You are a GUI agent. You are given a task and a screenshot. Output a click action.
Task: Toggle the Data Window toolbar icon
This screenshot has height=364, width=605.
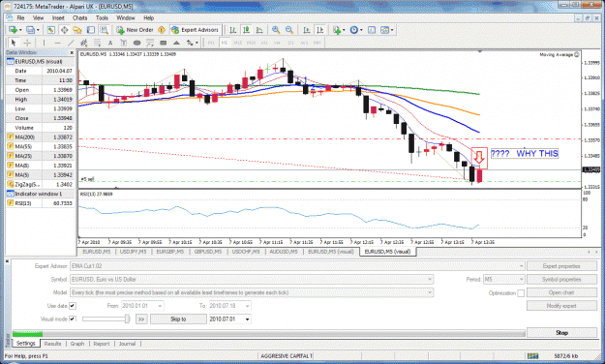click(64, 30)
